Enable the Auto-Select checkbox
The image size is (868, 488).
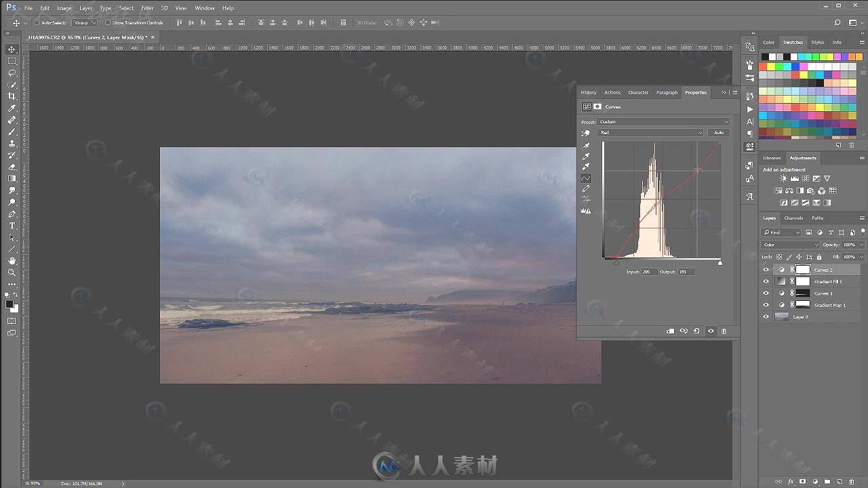pyautogui.click(x=37, y=22)
